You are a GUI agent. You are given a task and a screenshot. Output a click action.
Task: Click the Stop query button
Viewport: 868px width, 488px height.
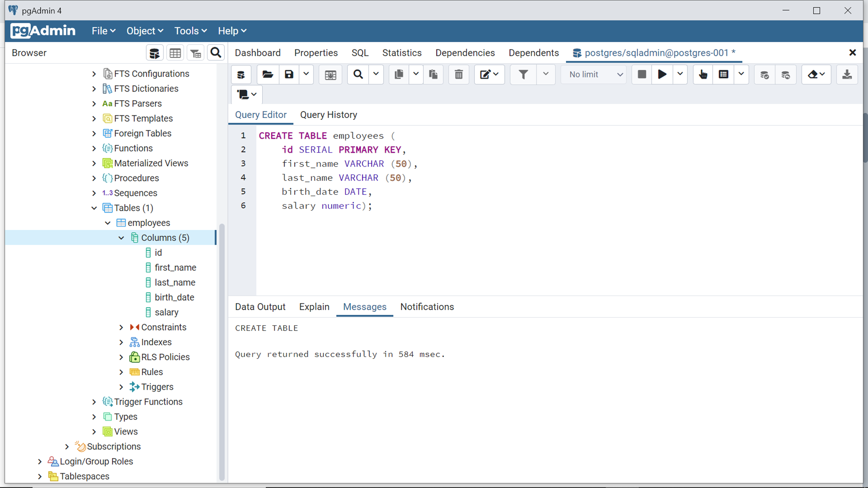coord(641,75)
